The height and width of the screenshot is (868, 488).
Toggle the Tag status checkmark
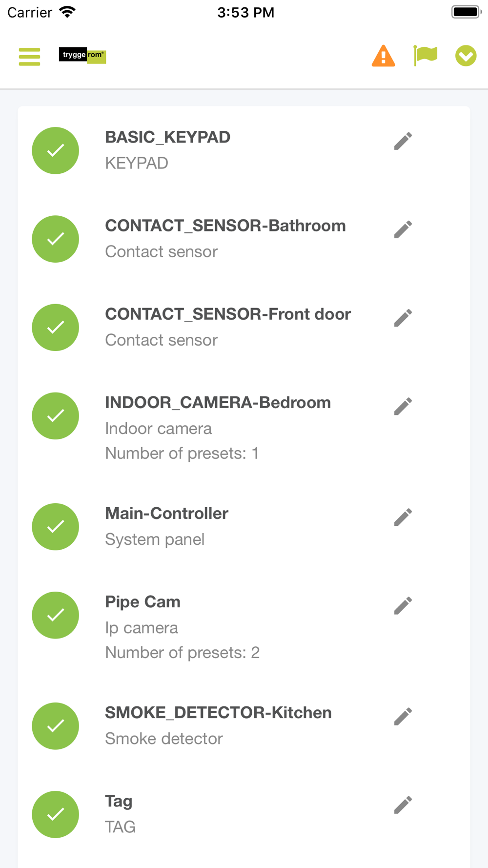click(x=56, y=814)
